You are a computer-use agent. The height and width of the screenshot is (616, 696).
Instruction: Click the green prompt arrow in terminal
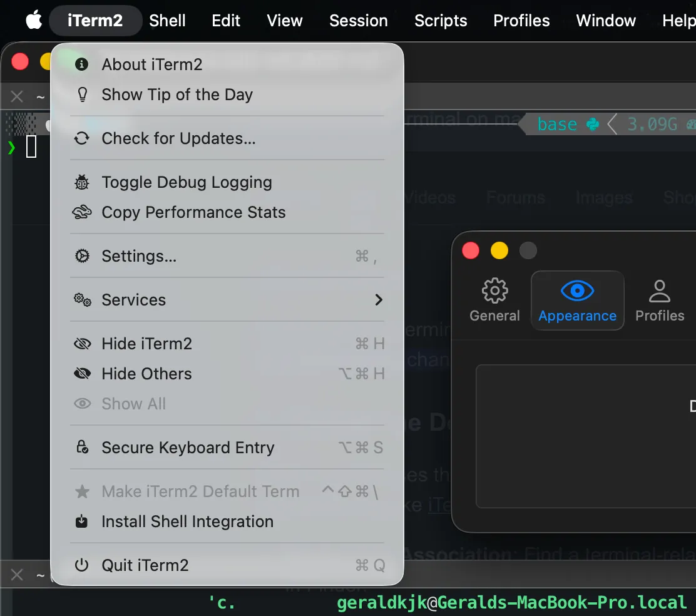click(11, 147)
